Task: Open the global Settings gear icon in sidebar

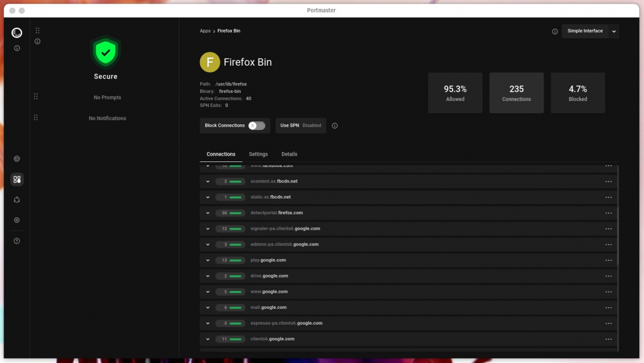Action: (x=16, y=220)
